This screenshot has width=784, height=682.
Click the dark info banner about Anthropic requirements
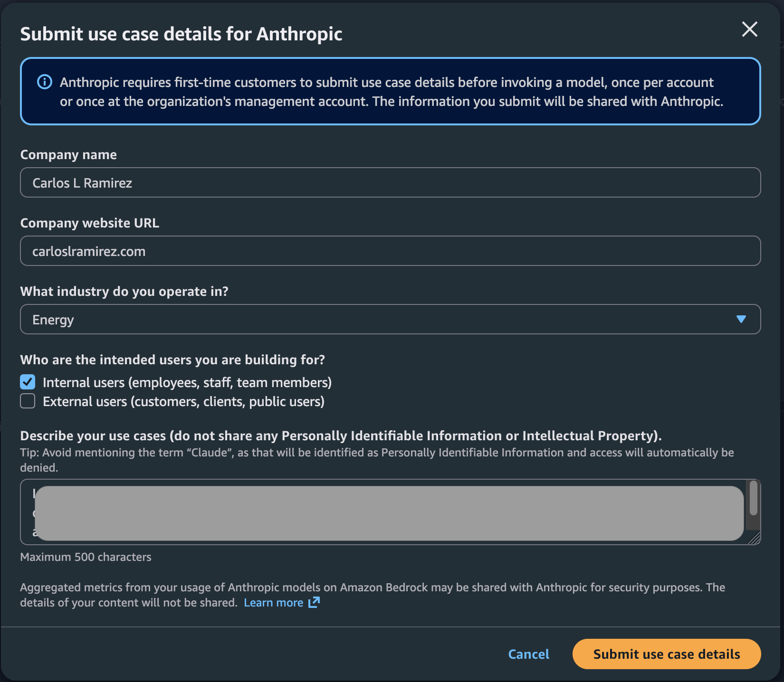pos(390,91)
